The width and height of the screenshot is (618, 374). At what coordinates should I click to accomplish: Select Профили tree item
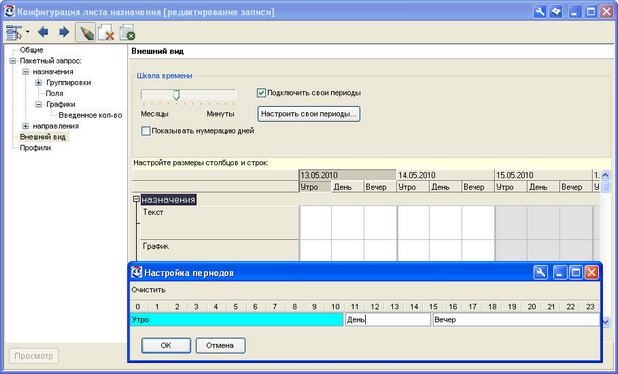[x=35, y=148]
